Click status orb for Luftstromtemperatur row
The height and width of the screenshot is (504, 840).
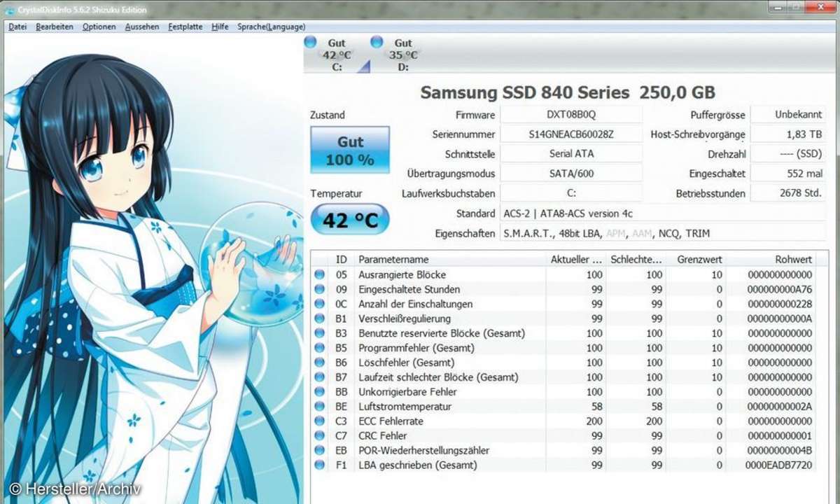320,406
